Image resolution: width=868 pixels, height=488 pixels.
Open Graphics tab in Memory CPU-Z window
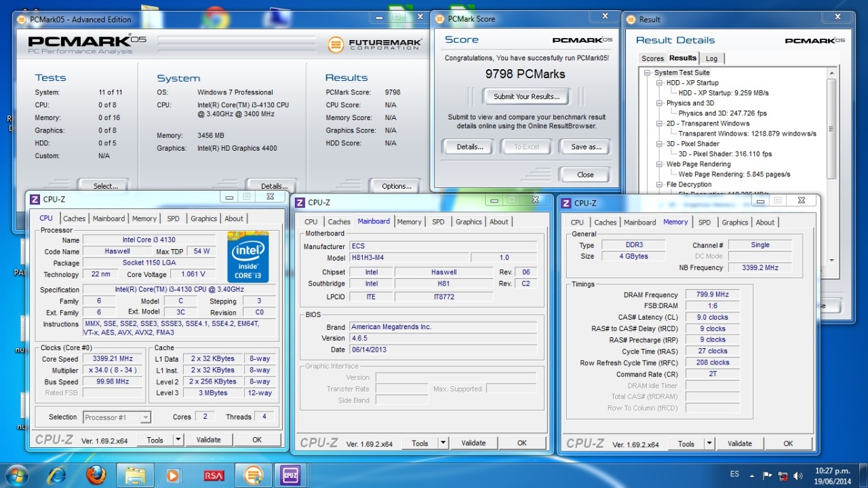coord(735,223)
